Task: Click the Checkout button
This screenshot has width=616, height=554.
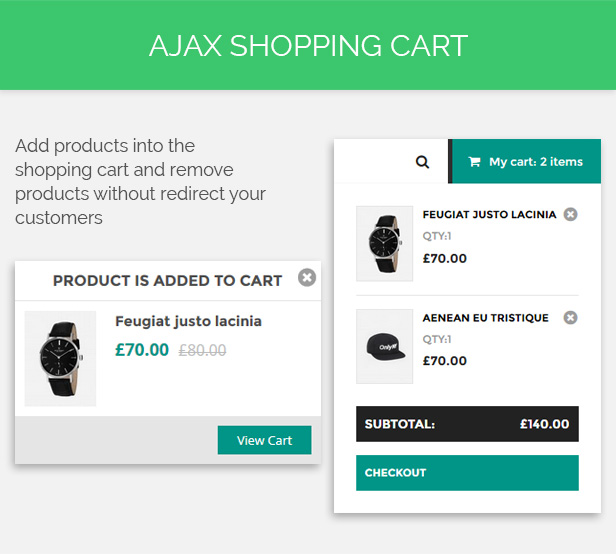Action: (x=467, y=473)
